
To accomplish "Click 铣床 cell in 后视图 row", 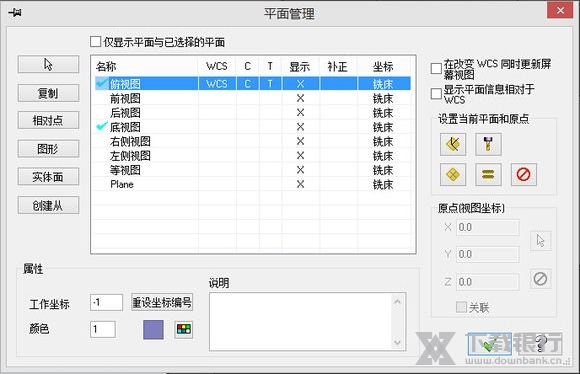I will (x=383, y=113).
